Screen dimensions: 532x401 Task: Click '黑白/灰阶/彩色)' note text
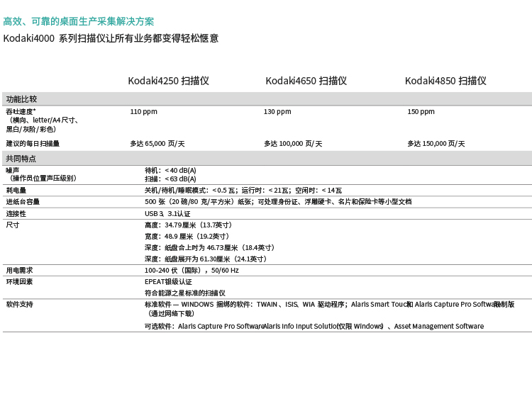(31, 129)
